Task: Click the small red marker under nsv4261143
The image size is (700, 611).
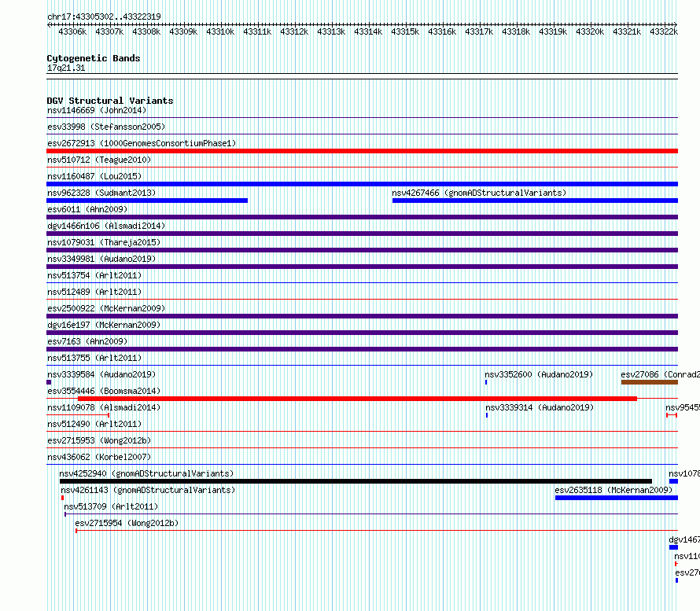Action: click(x=62, y=498)
